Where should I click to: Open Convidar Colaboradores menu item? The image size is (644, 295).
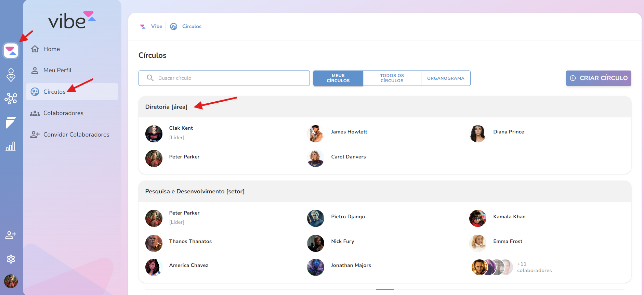click(72, 134)
